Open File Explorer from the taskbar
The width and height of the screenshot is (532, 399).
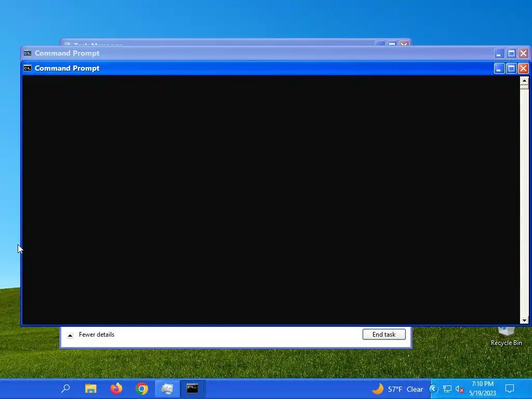(x=90, y=389)
